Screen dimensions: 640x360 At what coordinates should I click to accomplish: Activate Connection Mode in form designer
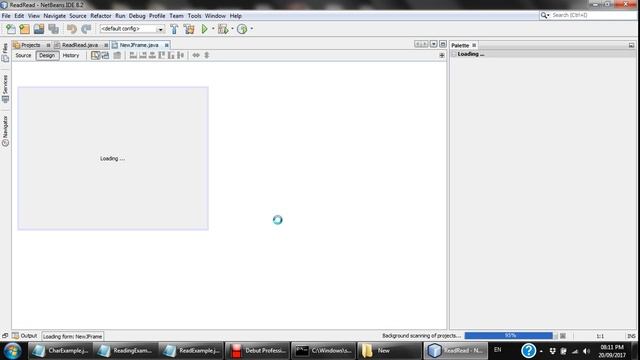105,55
